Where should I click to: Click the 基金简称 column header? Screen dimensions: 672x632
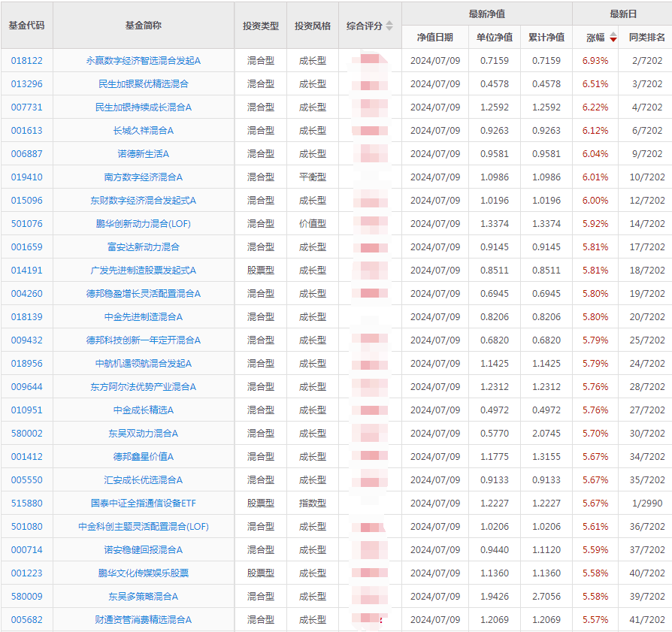pos(143,26)
